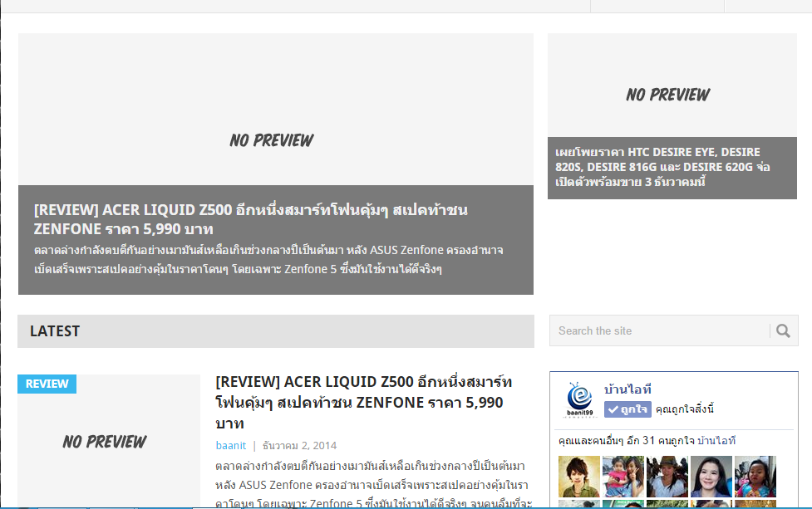Click the Facebook liked (ถูกใจ) button
This screenshot has width=812, height=509.
(627, 409)
